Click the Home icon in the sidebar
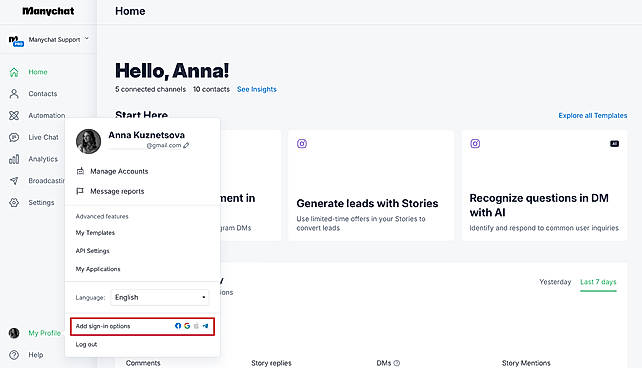 pos(14,72)
